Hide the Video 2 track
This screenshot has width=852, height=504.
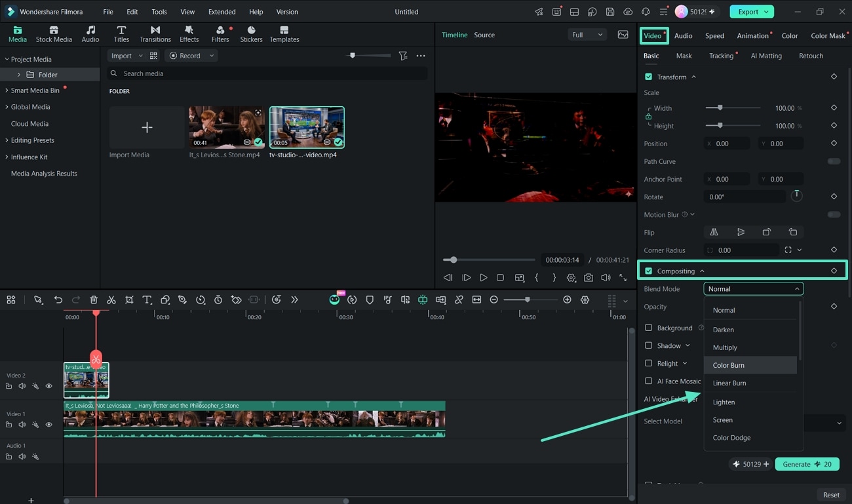point(48,386)
